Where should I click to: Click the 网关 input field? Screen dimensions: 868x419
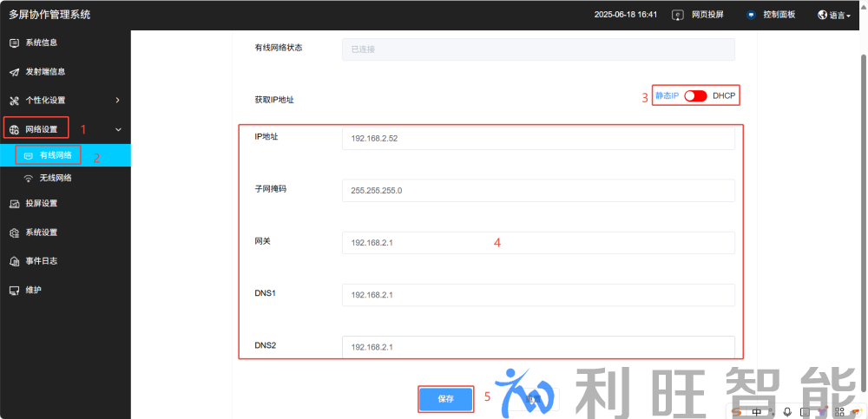(538, 242)
